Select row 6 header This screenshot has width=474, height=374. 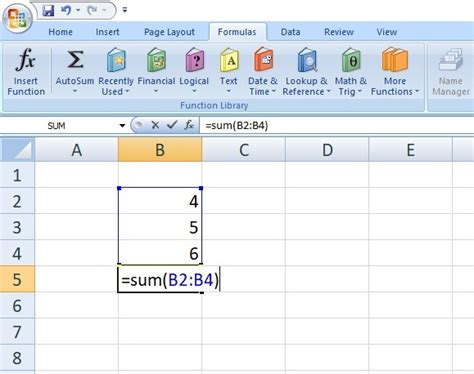click(17, 305)
